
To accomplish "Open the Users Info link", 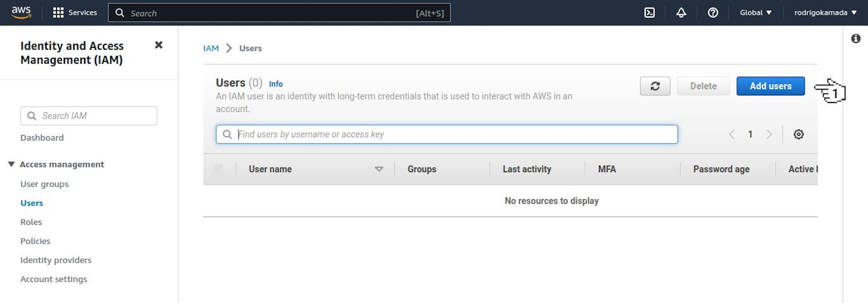I will click(x=276, y=84).
